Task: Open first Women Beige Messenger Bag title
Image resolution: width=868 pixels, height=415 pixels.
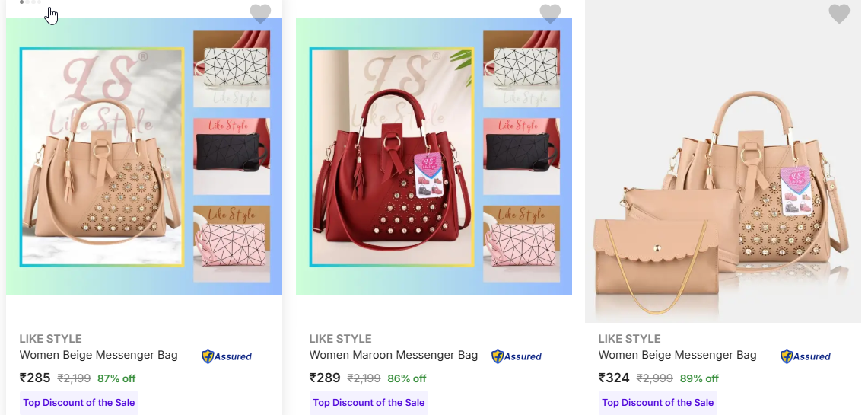Action: [99, 355]
